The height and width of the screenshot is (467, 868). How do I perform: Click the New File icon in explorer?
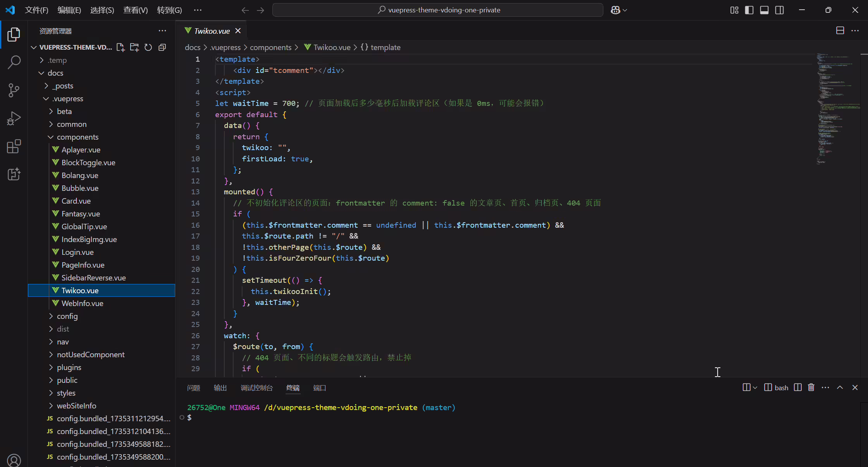[x=121, y=47]
